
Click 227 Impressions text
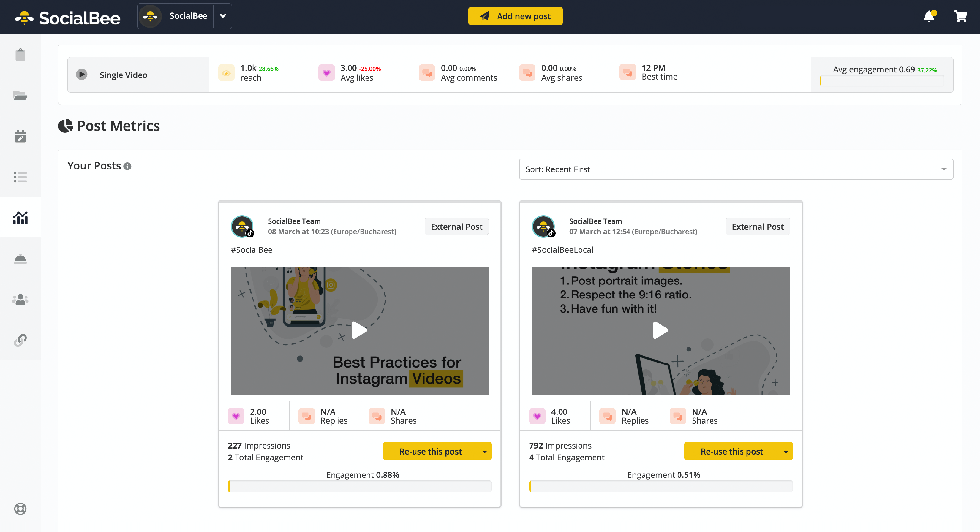tap(259, 446)
